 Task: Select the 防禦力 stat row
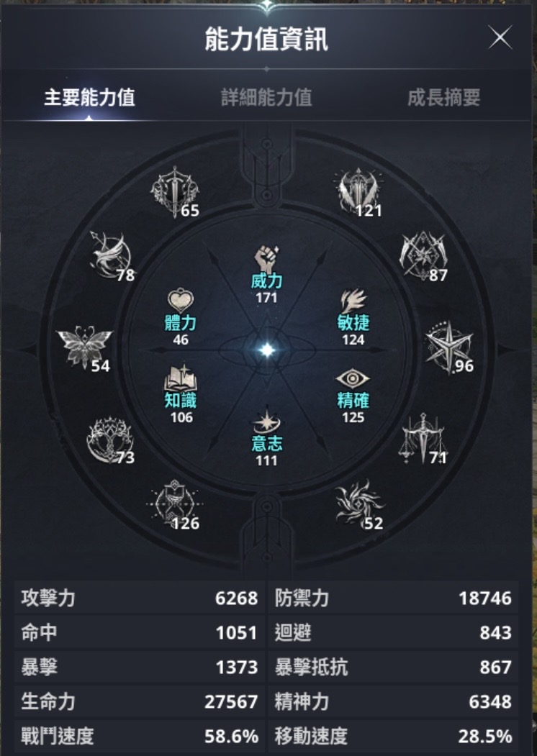point(393,598)
